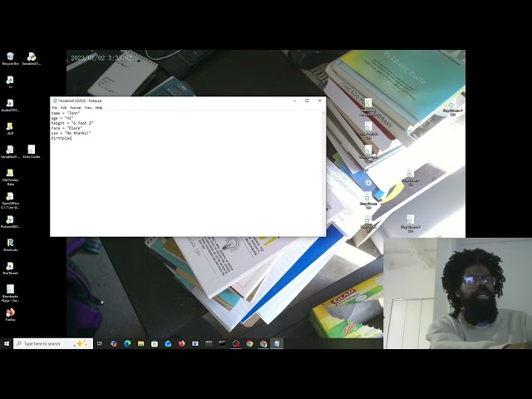Open Notepad's Format menu
The height and width of the screenshot is (399, 532).
point(76,107)
